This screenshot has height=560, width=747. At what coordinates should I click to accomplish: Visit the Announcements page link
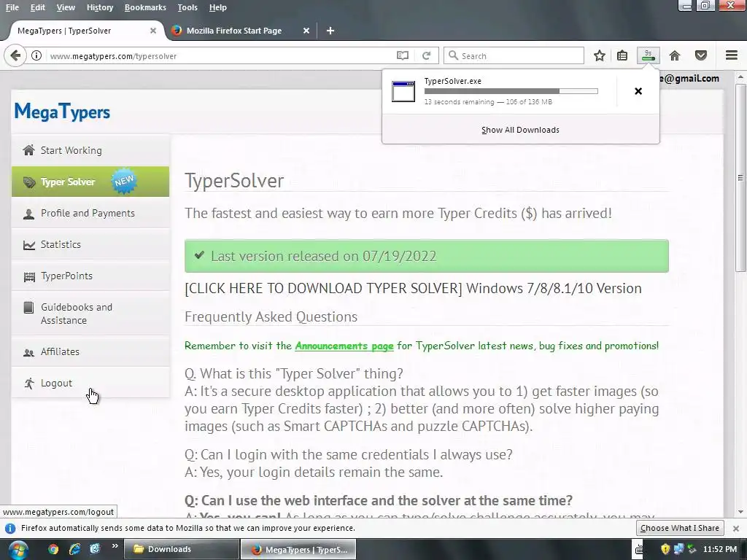(344, 346)
